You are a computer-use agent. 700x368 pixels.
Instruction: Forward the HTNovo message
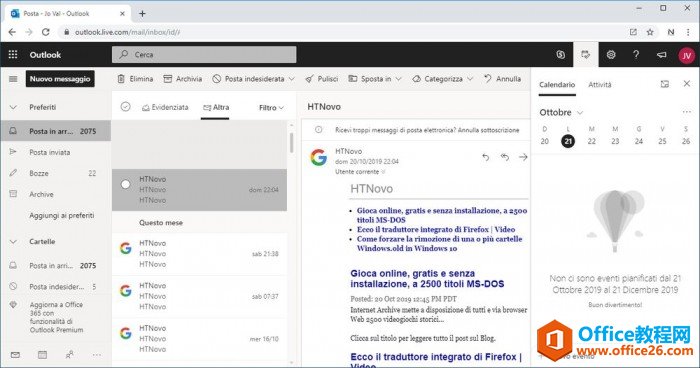click(523, 157)
